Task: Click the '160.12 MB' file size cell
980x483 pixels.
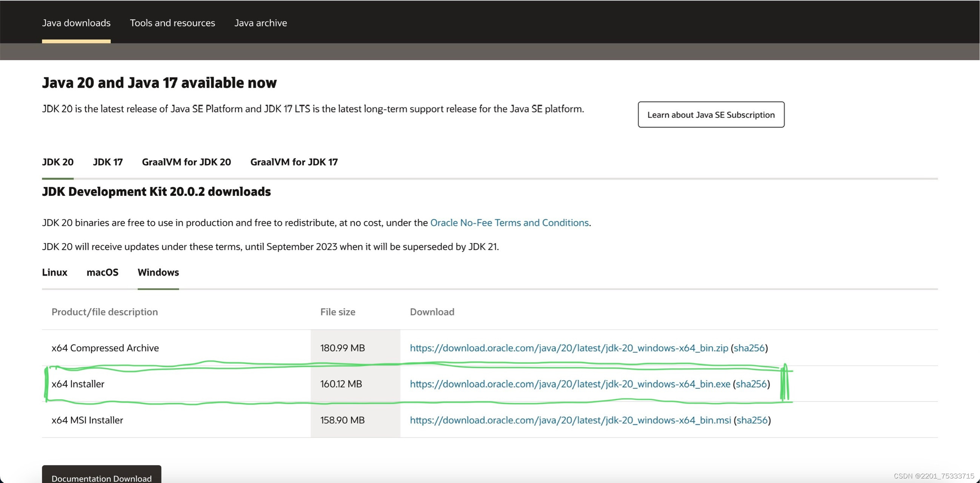Action: (x=355, y=384)
